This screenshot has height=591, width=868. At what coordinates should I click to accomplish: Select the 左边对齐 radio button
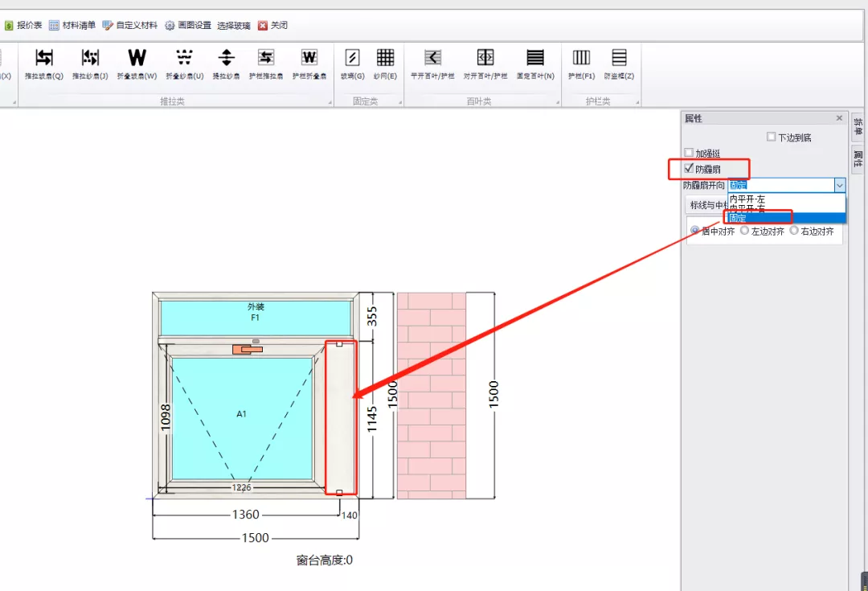click(x=744, y=231)
